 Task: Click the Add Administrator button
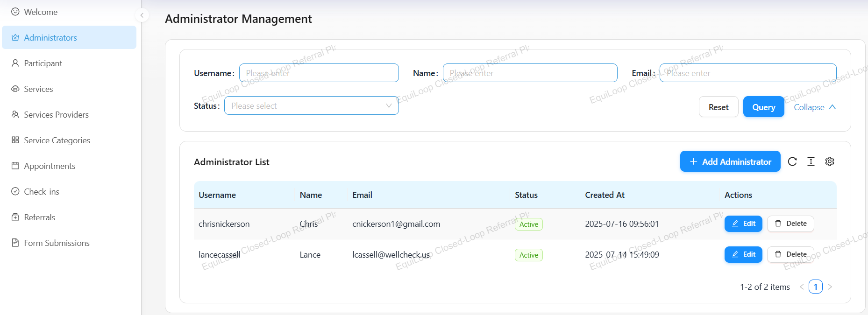point(730,161)
